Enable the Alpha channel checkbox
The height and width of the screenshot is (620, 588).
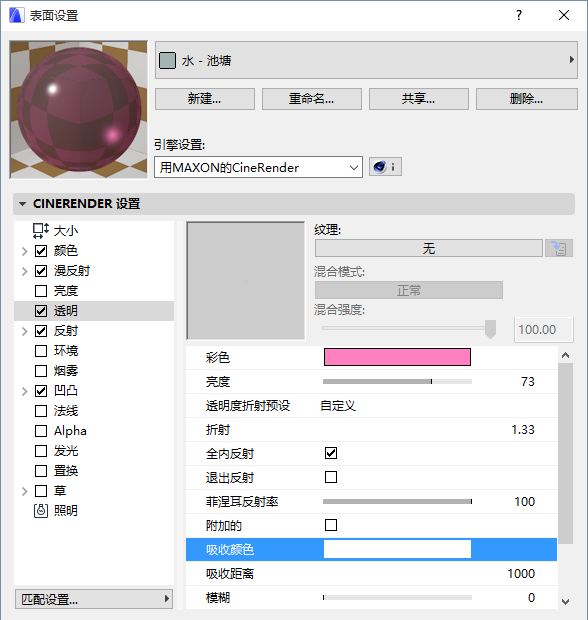[41, 431]
